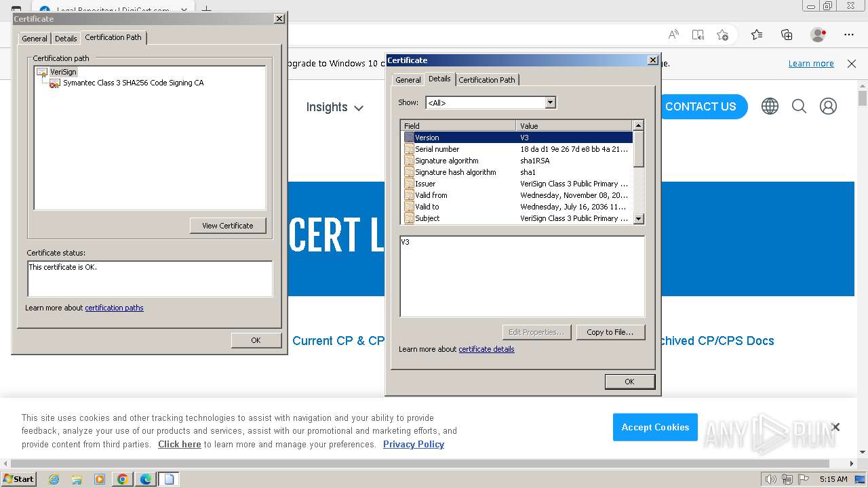Click the certificate field value text box
The height and width of the screenshot is (488, 868).
[522, 277]
